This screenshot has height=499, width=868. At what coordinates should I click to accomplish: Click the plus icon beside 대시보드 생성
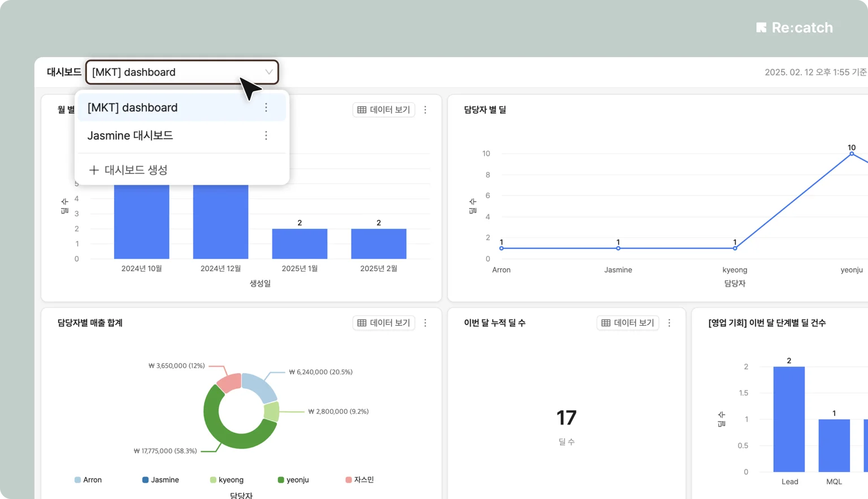click(x=94, y=170)
